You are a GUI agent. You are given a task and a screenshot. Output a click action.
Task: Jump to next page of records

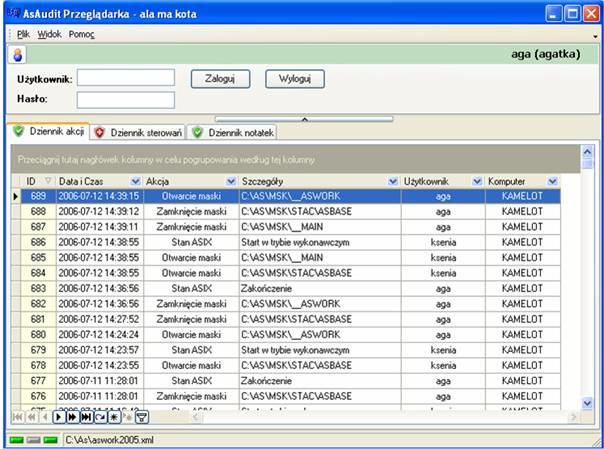tap(72, 417)
